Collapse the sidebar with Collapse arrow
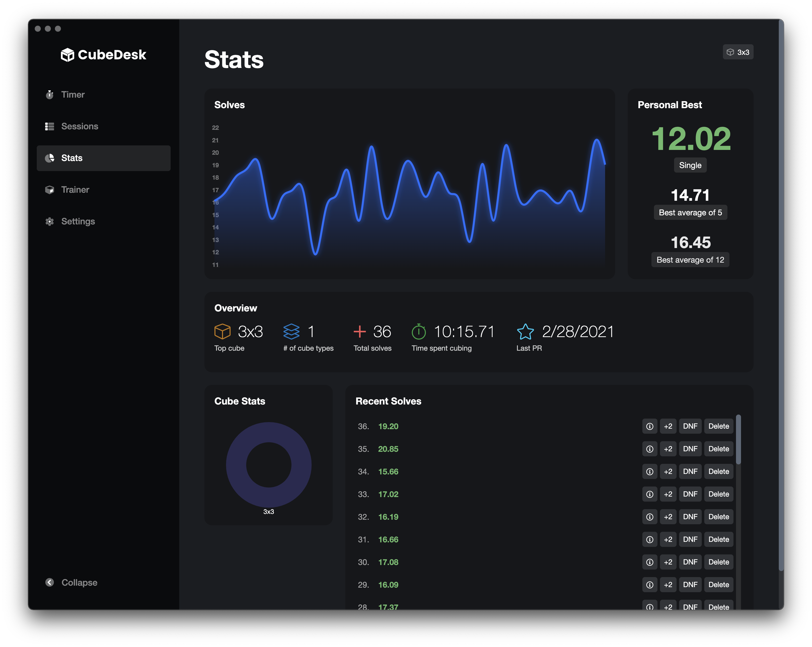Screen dimensions: 812x647 49,582
